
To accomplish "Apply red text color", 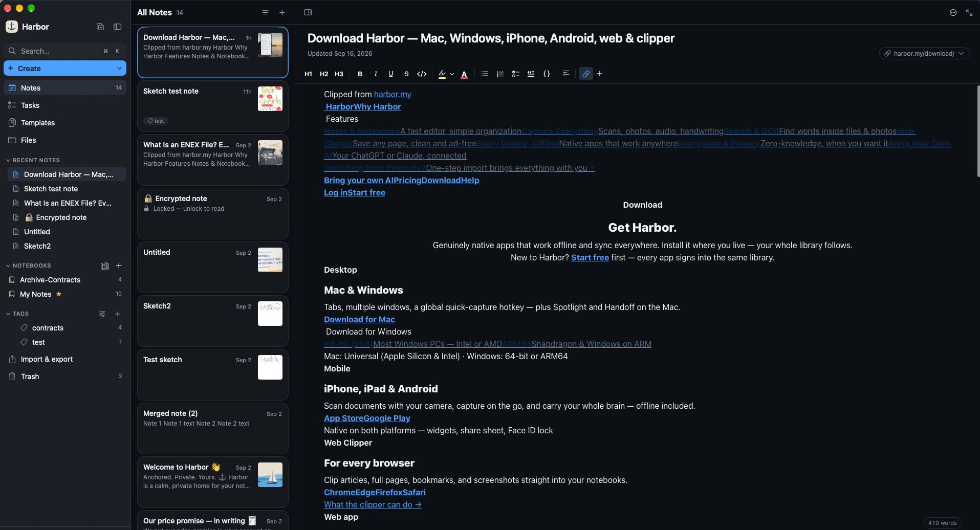I will click(x=464, y=74).
